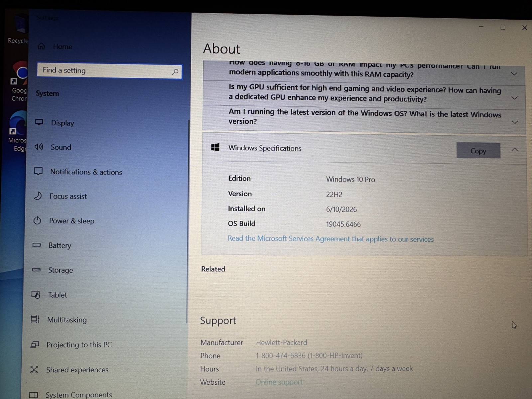Click the Sound speaker icon
The width and height of the screenshot is (532, 399).
pyautogui.click(x=39, y=147)
